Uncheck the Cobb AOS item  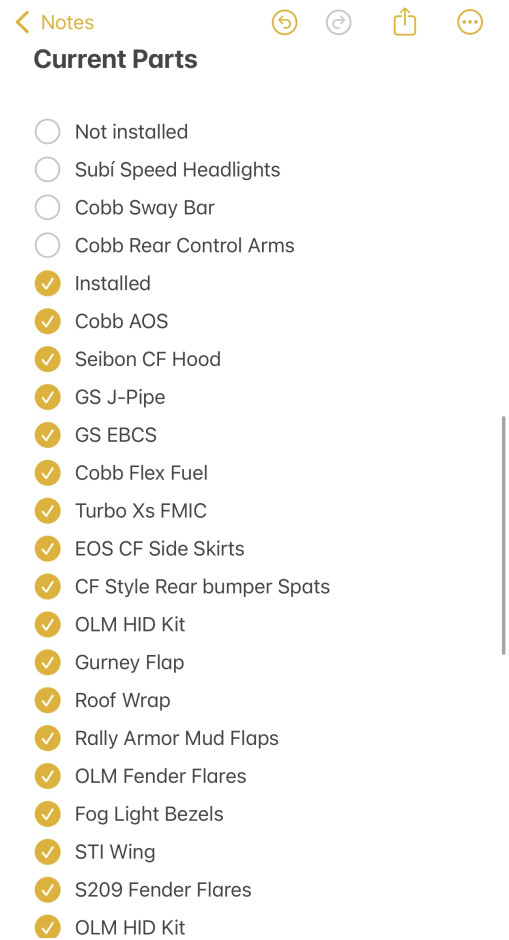tap(47, 321)
